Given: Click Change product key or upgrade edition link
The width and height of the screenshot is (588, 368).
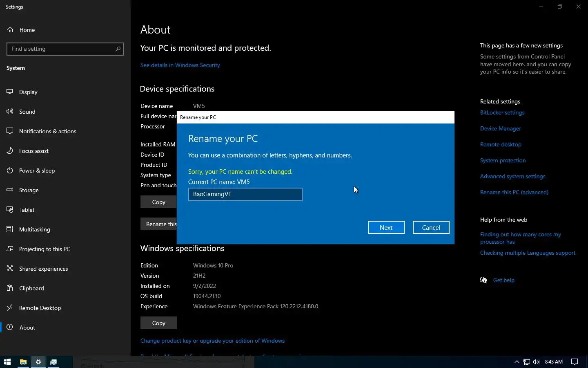Looking at the screenshot, I should (x=212, y=341).
